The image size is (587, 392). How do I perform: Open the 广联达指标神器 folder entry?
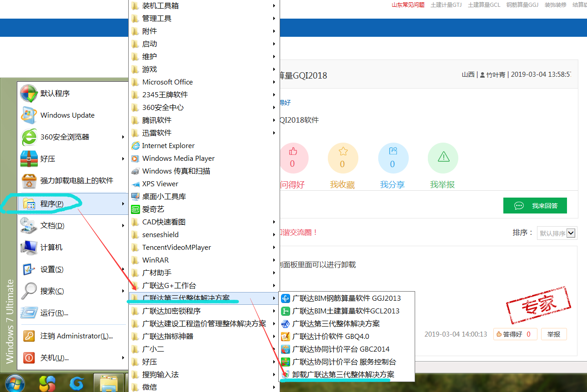(x=204, y=337)
